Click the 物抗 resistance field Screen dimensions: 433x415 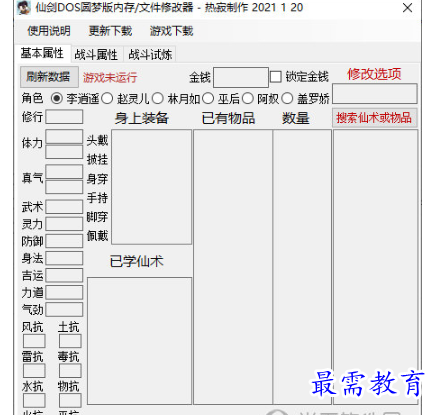coord(70,400)
